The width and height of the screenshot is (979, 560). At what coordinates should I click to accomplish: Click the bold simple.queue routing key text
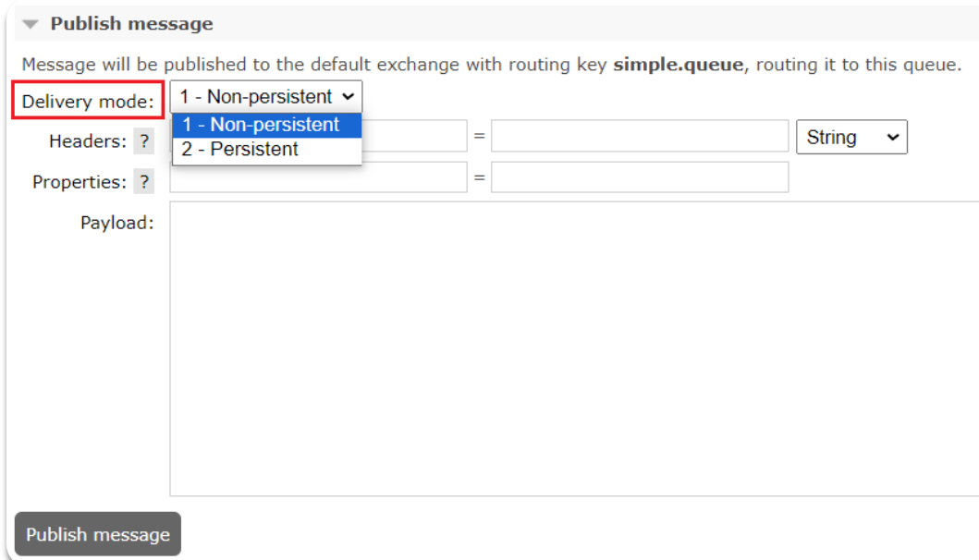click(x=678, y=66)
